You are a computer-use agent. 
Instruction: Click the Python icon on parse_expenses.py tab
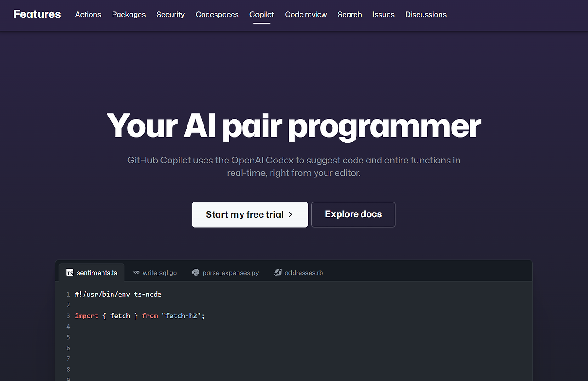[x=196, y=273]
